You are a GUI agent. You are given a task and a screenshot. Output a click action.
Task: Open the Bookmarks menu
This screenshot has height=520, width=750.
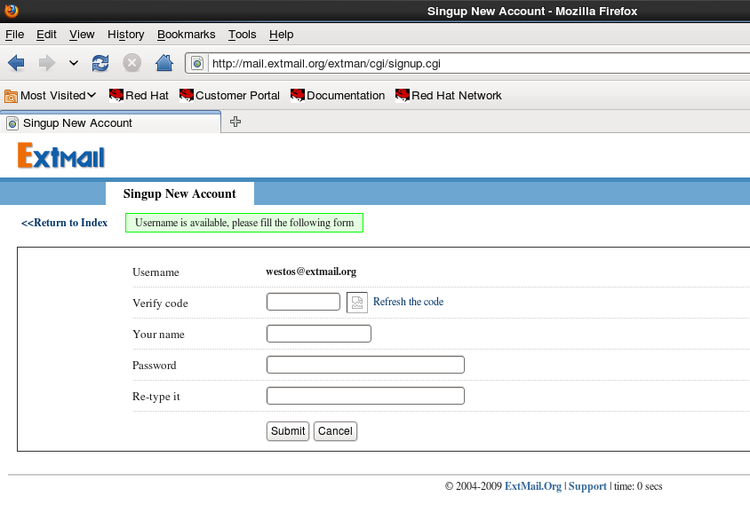point(186,34)
